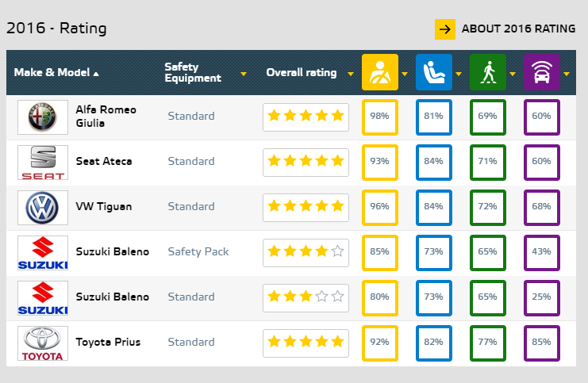Viewport: 588px width, 383px height.
Task: Select the VW Tiguan model name
Action: point(103,207)
